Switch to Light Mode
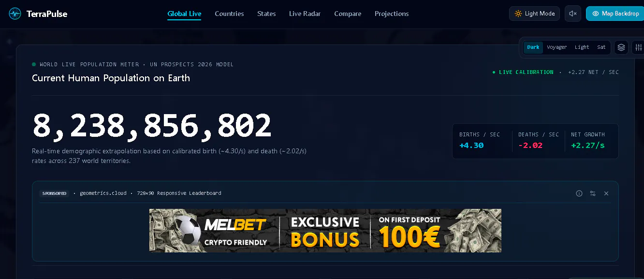Screen dimensions: 644x279 [x=534, y=14]
